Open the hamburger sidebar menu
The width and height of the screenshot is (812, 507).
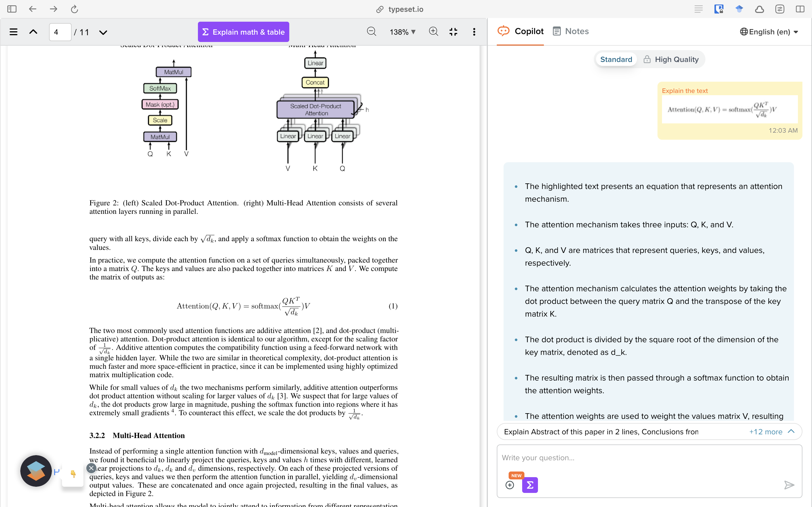click(x=14, y=32)
